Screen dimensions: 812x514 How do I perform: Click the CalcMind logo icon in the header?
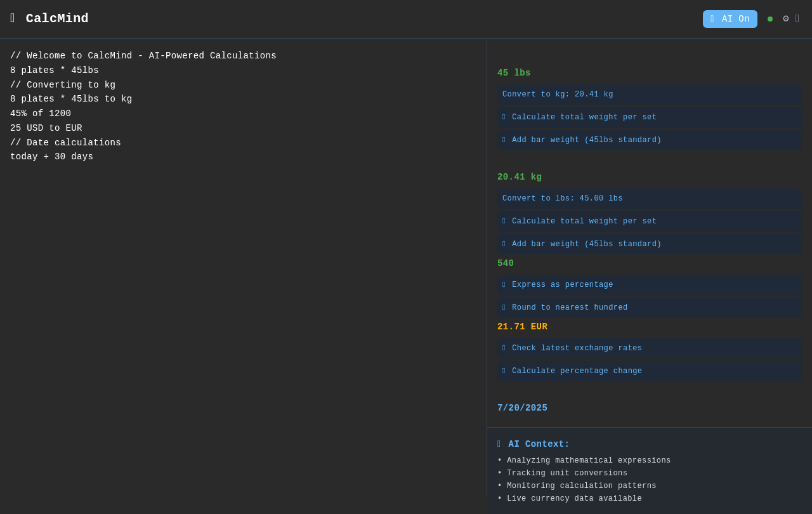coord(13,18)
